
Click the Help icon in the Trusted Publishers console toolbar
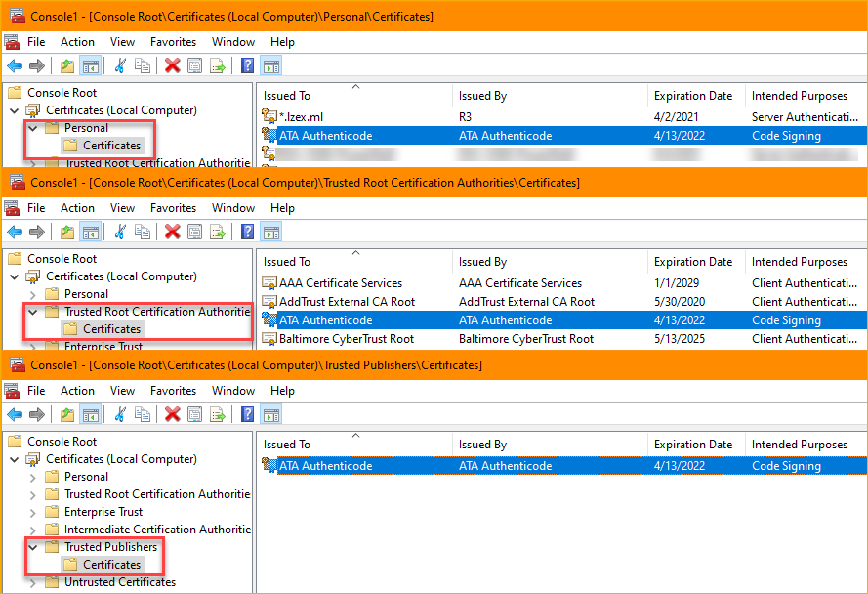247,414
